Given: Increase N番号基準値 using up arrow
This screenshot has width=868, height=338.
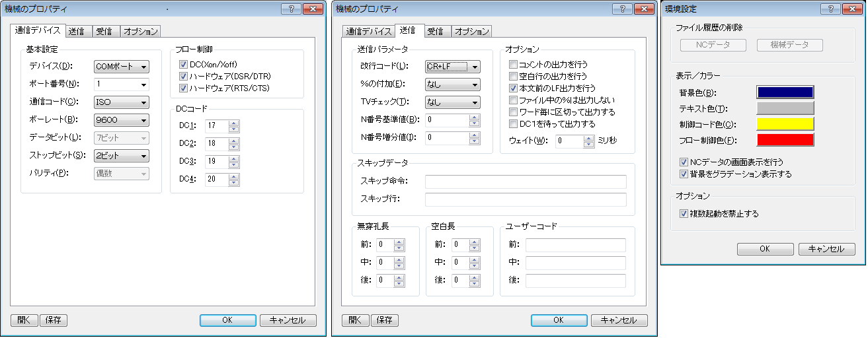Looking at the screenshot, I should [x=473, y=117].
